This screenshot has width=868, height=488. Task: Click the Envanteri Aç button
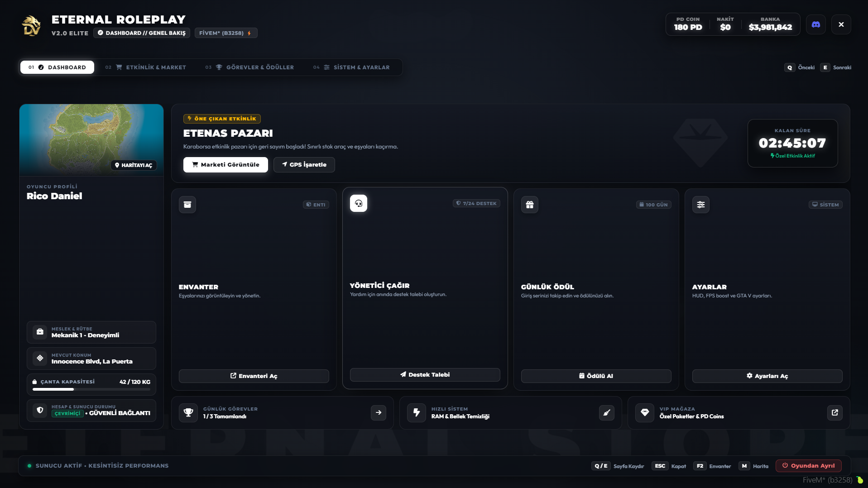pos(254,376)
